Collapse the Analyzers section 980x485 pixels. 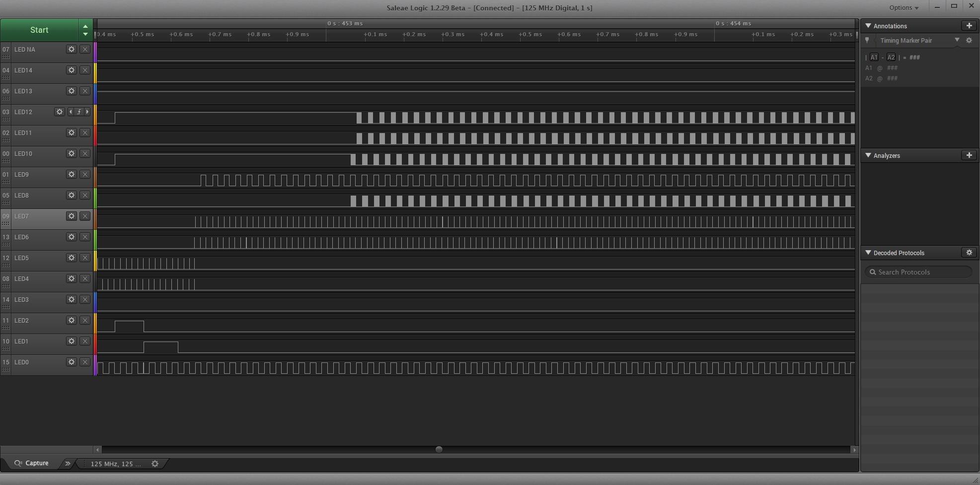[868, 155]
